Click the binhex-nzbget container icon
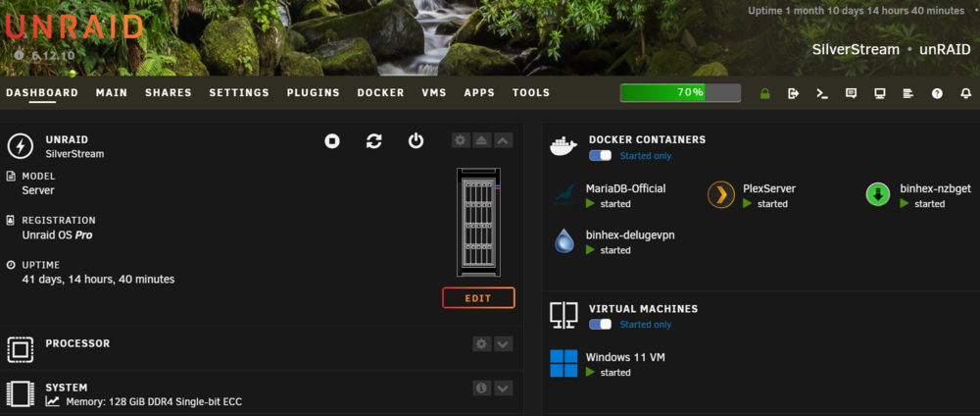 (878, 195)
